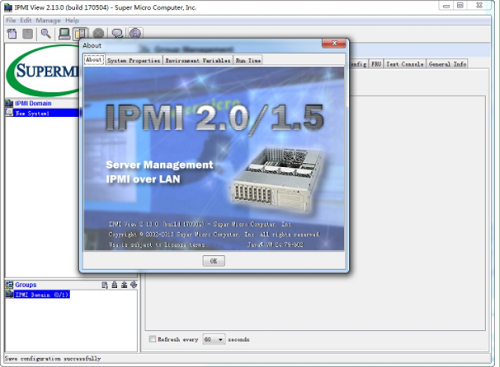Click the speech bubble toolbar icon
Image resolution: width=500 pixels, height=367 pixels.
(117, 34)
